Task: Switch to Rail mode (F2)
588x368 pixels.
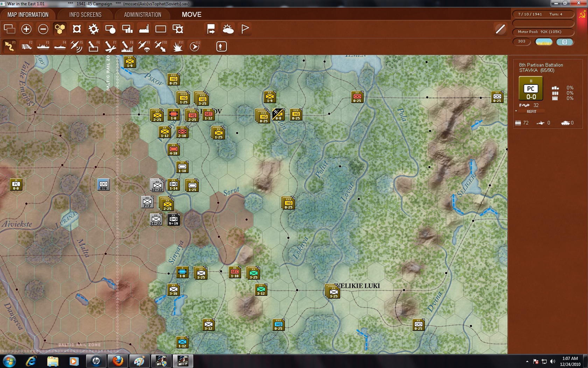Action: point(26,46)
